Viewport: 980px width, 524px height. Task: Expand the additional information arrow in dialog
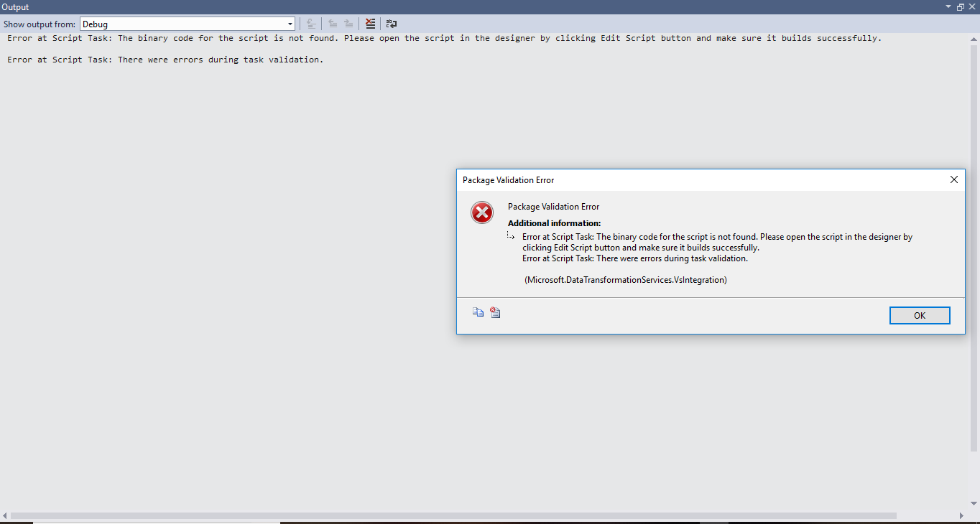click(511, 235)
